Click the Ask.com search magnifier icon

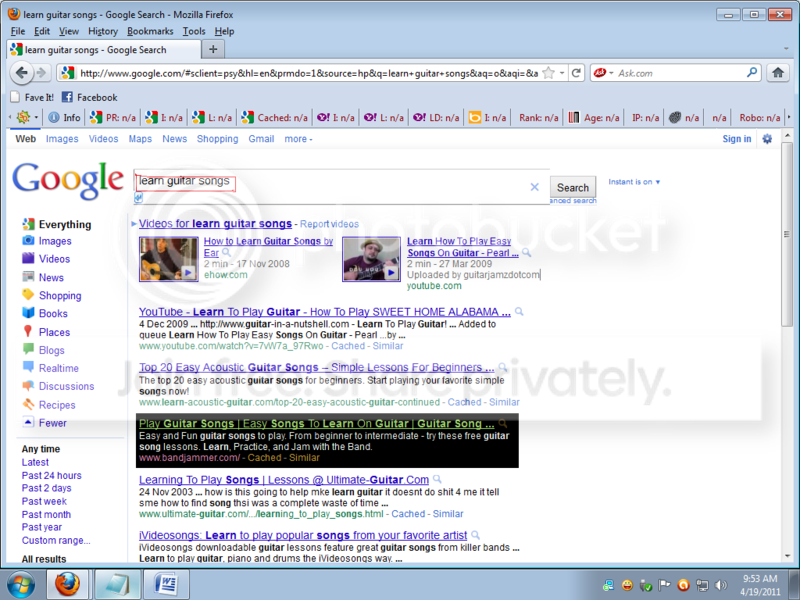(x=752, y=73)
